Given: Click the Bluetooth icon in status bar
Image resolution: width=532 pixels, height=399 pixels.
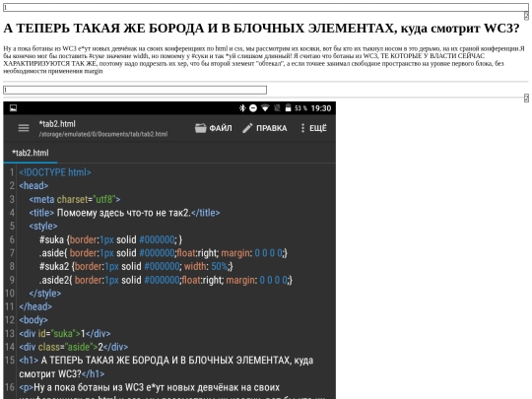Looking at the screenshot, I should coord(242,108).
